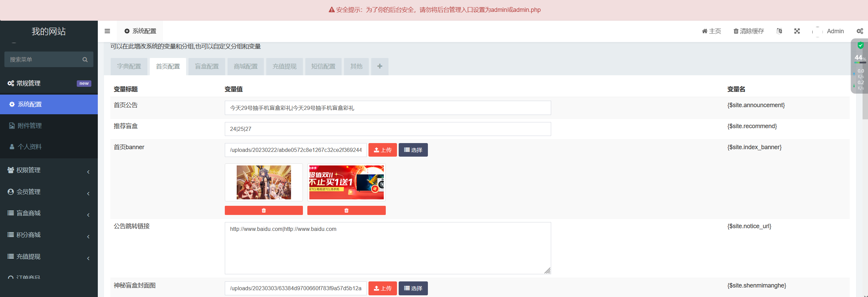The height and width of the screenshot is (297, 868).
Task: Click 上传 button for 首页banner
Action: [x=382, y=150]
